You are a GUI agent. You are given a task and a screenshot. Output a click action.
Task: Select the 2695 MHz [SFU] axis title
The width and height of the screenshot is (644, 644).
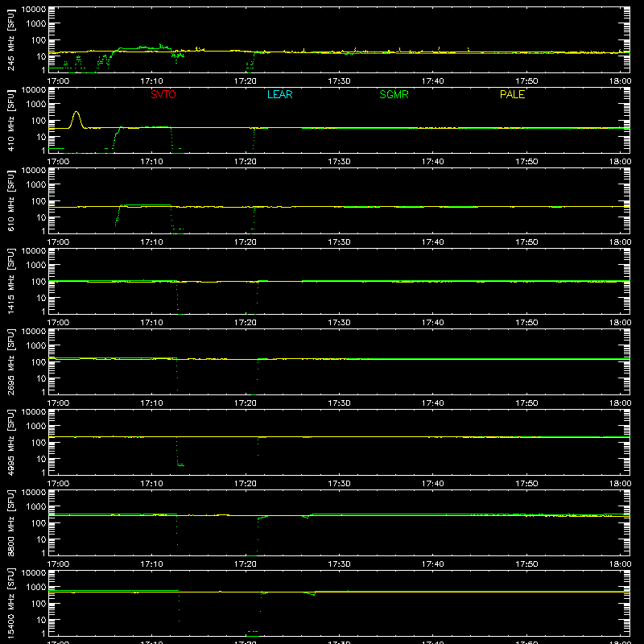pyautogui.click(x=10, y=361)
